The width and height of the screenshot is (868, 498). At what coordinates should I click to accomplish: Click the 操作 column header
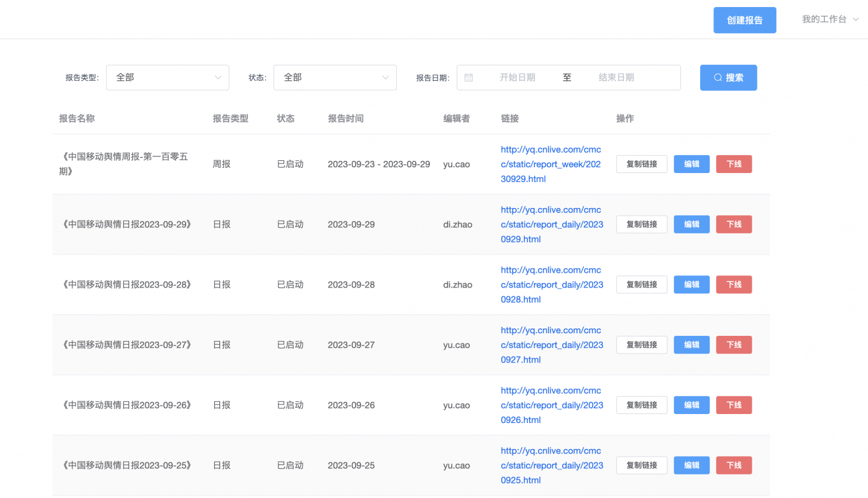[625, 119]
